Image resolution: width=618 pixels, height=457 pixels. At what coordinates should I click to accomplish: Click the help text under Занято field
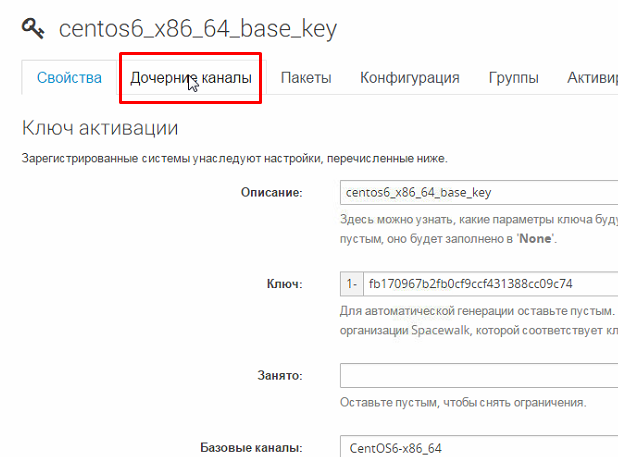point(462,403)
